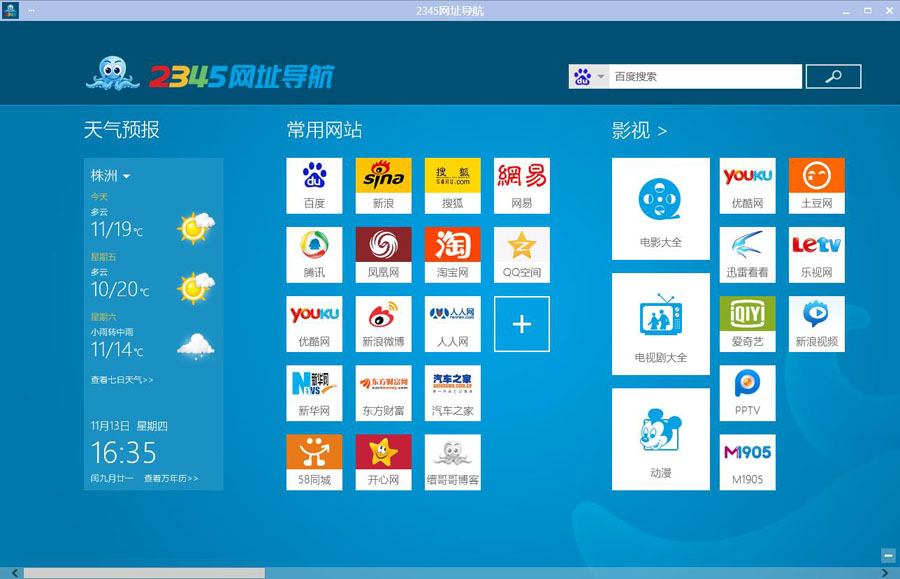The image size is (900, 579).
Task: Click the 16:35 clock display
Action: [123, 453]
